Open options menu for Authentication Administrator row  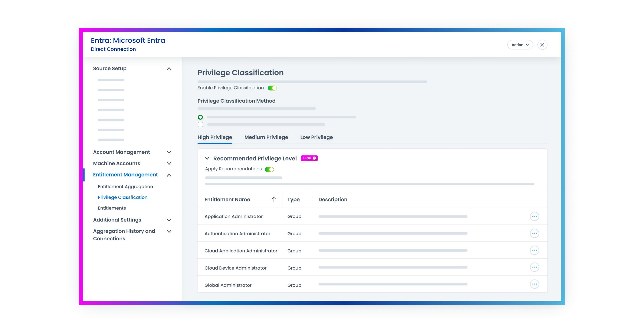pyautogui.click(x=534, y=233)
